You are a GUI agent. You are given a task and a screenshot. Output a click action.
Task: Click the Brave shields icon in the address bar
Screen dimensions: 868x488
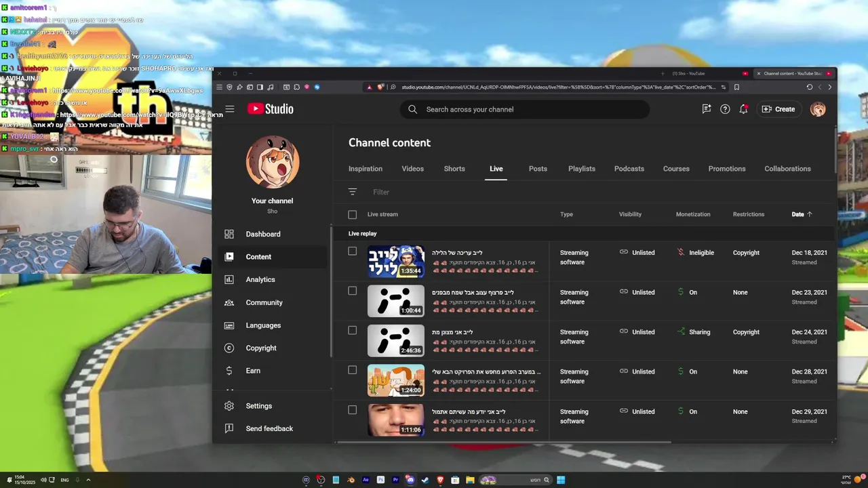tap(380, 87)
